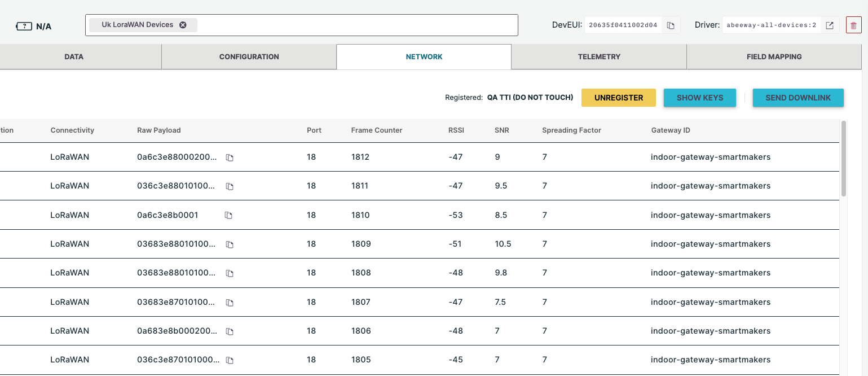The image size is (868, 376).
Task: Click the table's vertical scrollbar
Action: pyautogui.click(x=844, y=158)
